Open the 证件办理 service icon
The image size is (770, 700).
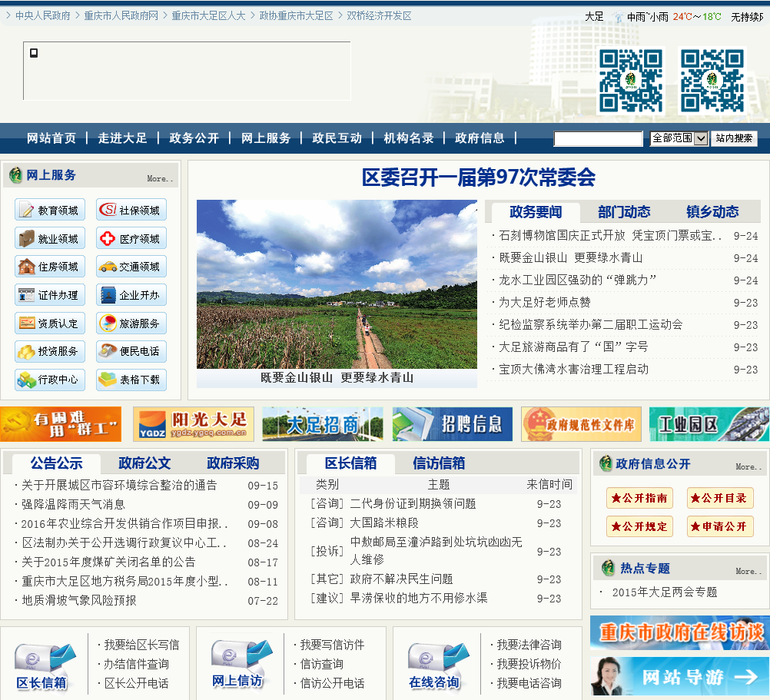coord(50,295)
